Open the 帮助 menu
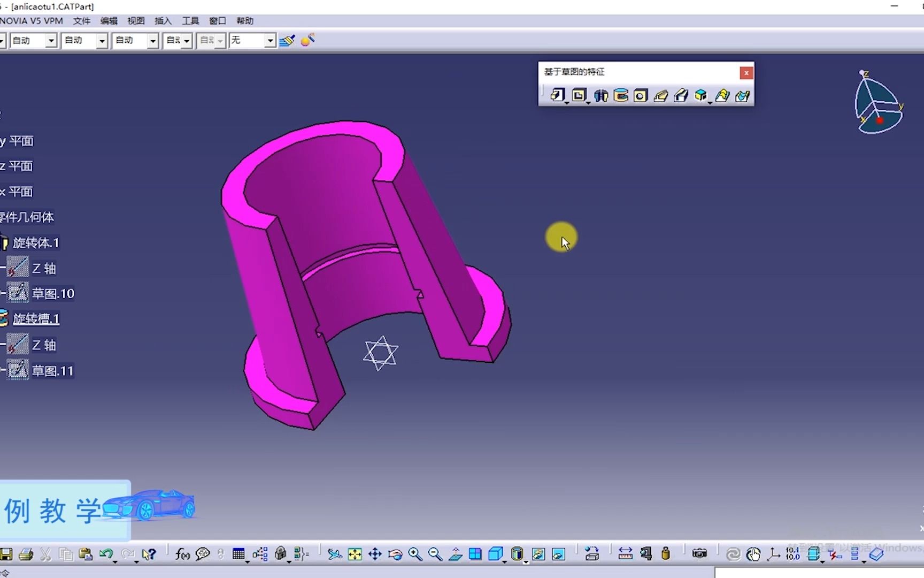 [245, 21]
